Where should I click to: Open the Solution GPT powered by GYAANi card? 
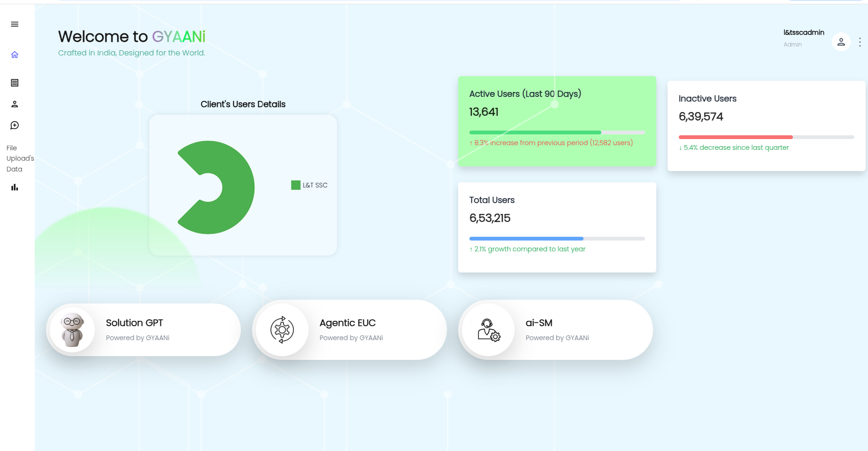click(143, 329)
